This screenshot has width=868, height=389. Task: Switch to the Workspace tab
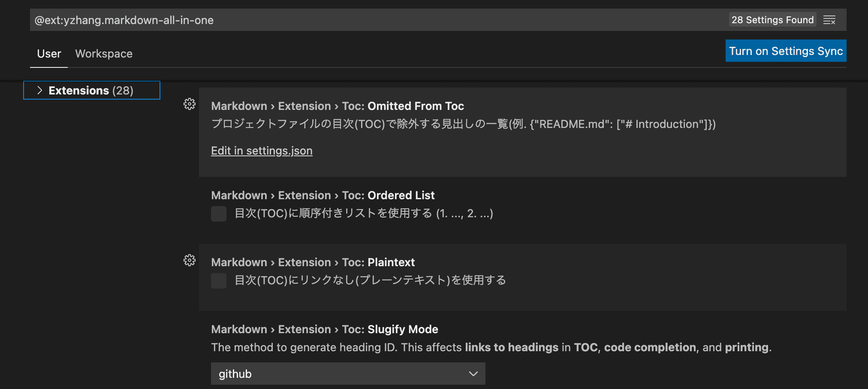[103, 53]
